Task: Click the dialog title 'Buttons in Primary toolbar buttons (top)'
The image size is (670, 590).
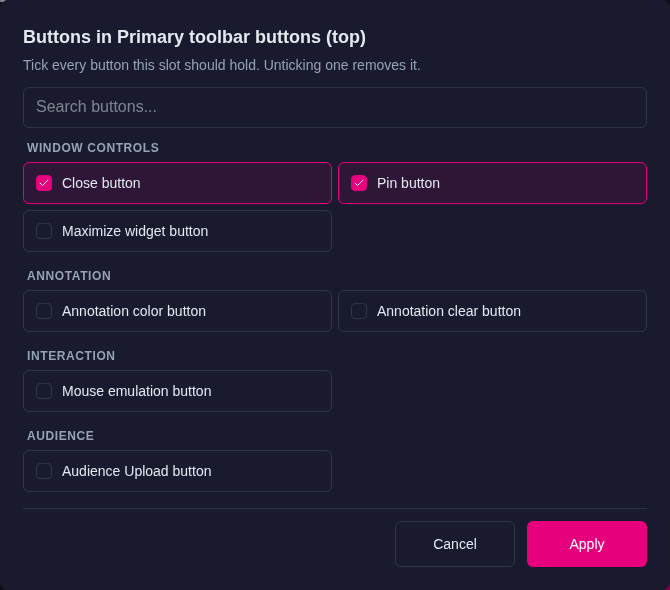Action: click(x=194, y=37)
